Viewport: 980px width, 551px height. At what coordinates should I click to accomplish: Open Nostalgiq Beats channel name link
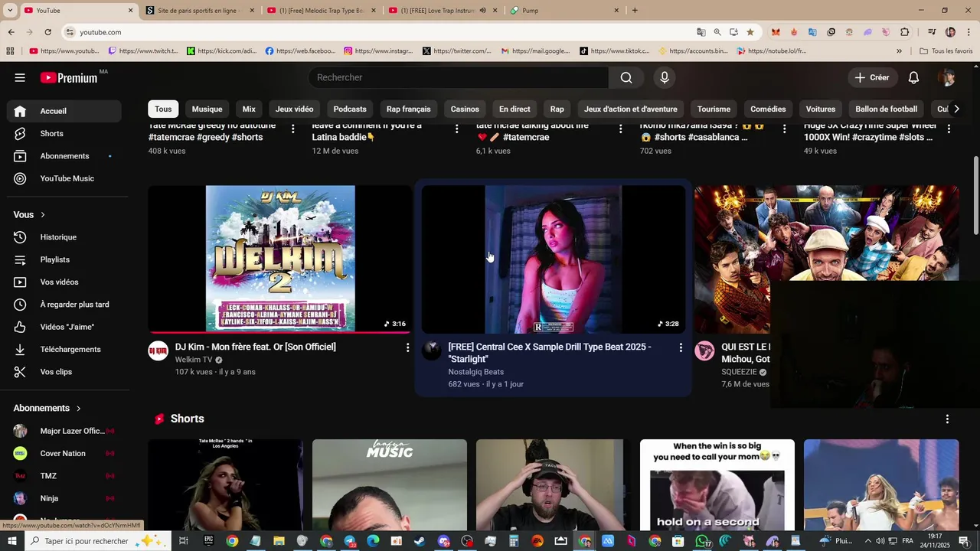pos(475,372)
